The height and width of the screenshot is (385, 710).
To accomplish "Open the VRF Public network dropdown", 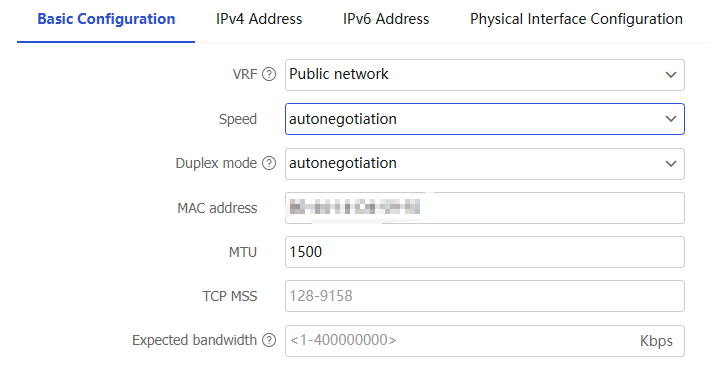I will (x=485, y=75).
